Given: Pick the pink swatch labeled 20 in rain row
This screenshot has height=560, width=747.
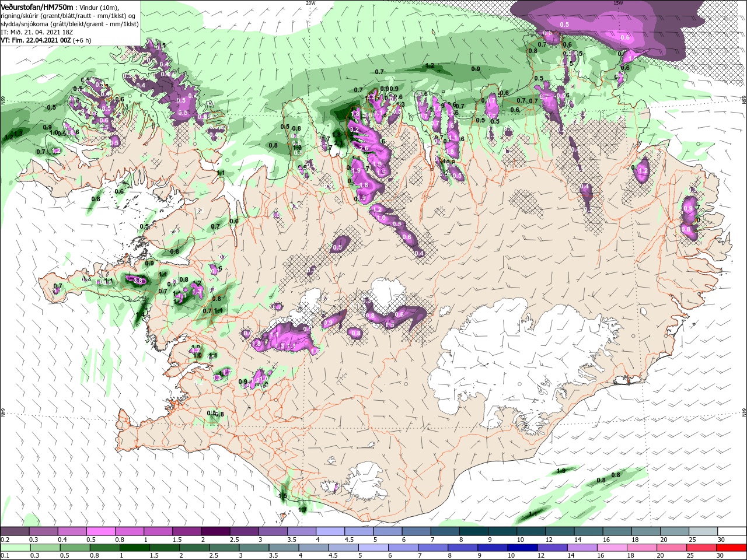Looking at the screenshot, I should click(671, 548).
